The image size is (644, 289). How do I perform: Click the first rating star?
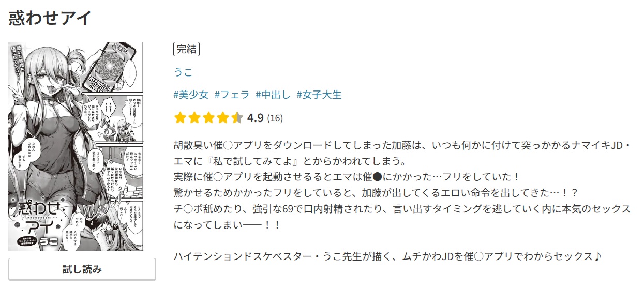[180, 118]
